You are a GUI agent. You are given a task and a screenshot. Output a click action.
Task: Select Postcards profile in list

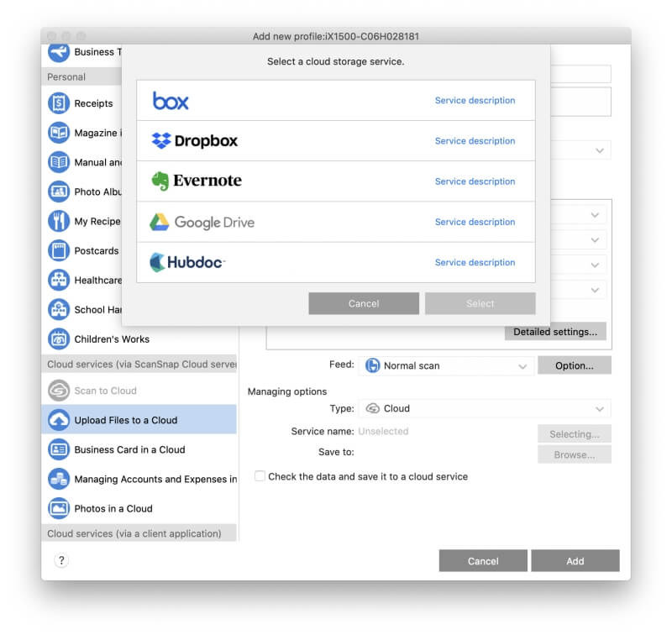(97, 250)
